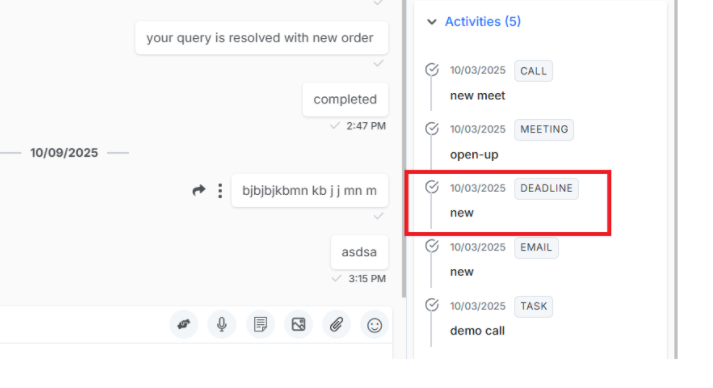Start voice recording with microphone icon
The image size is (713, 388).
pos(222,324)
